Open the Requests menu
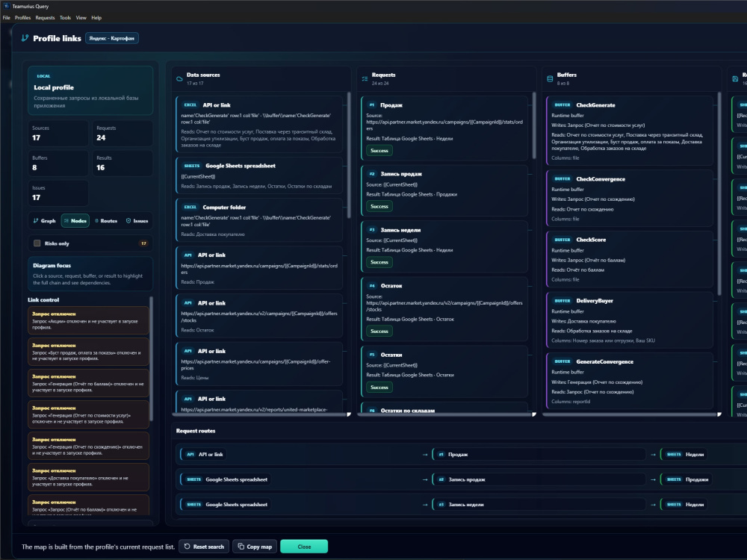Screen dimensions: 747x560 tap(45, 18)
